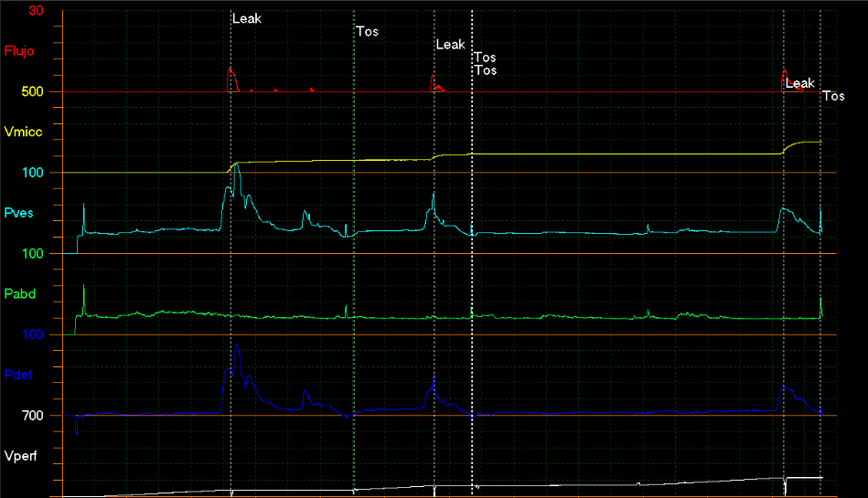Click the tallest peak on the blue Pdet curve

[237, 346]
